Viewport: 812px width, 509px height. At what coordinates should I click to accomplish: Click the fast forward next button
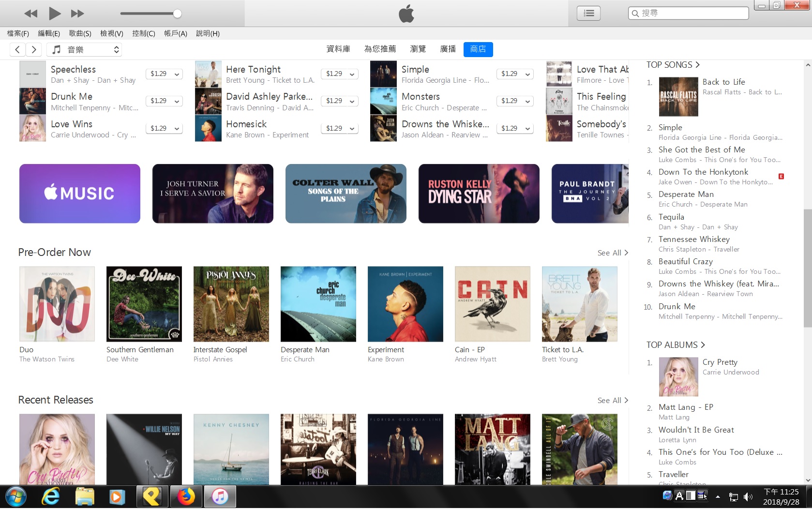click(x=77, y=14)
